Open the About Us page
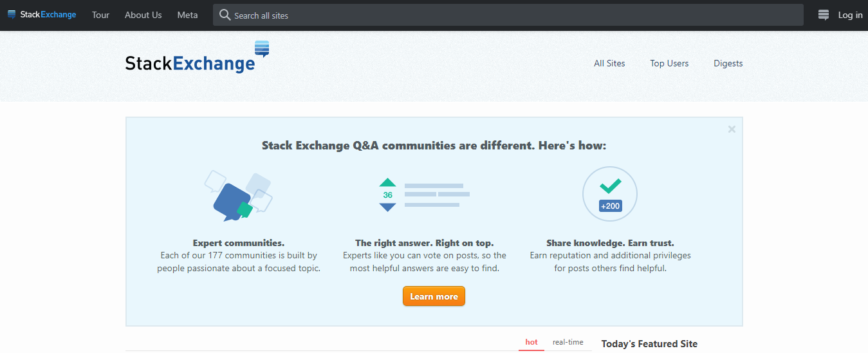 pos(143,15)
